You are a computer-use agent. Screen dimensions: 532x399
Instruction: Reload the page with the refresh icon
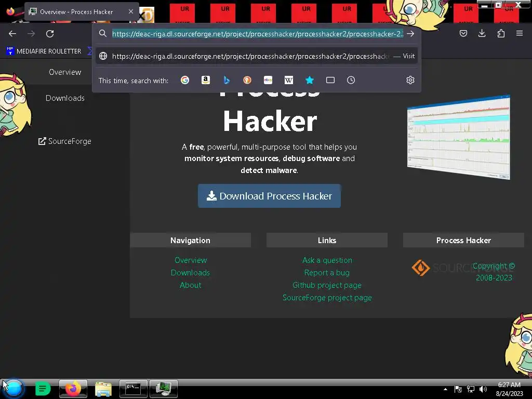(x=50, y=34)
